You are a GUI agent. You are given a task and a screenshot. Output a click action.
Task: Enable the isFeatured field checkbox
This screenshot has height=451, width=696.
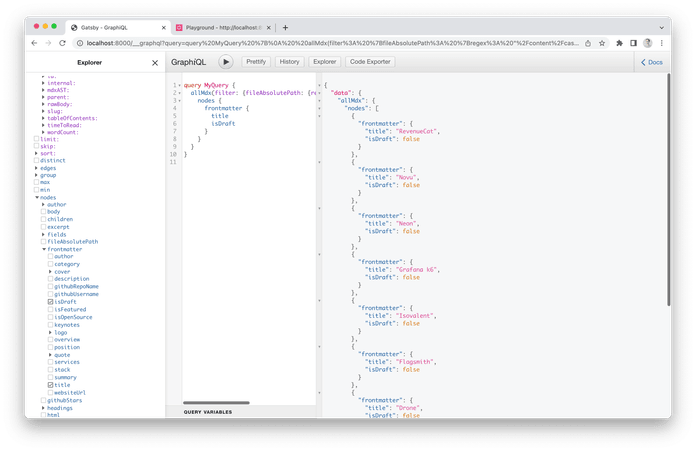[x=50, y=310]
